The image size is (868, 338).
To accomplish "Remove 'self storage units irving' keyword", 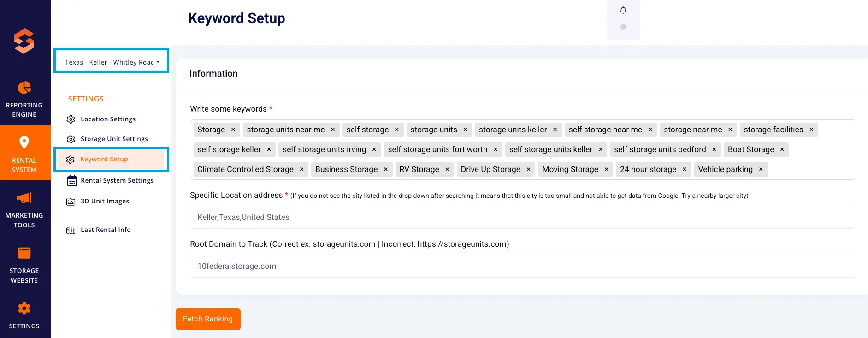I will pyautogui.click(x=374, y=149).
